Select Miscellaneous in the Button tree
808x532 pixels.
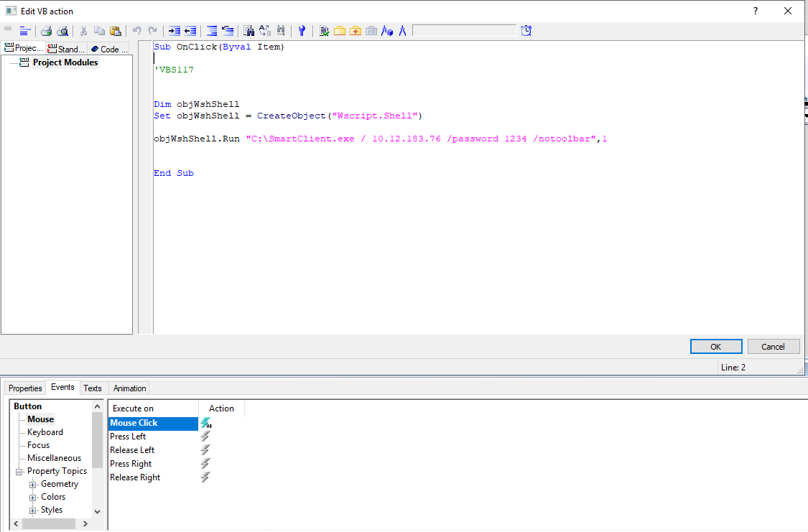click(54, 458)
